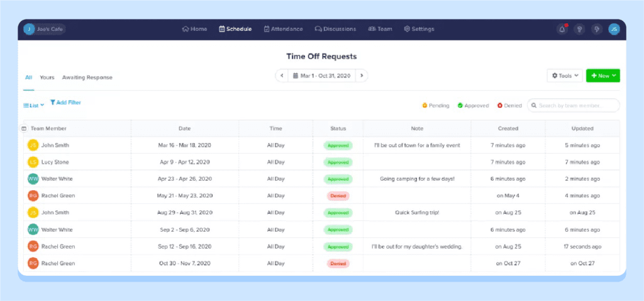Click the Denied badge for May 21 request

coord(338,196)
